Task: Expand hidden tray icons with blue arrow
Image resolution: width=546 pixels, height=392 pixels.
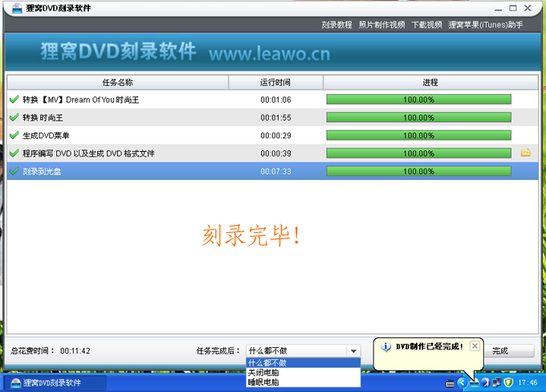Action: tap(462, 382)
